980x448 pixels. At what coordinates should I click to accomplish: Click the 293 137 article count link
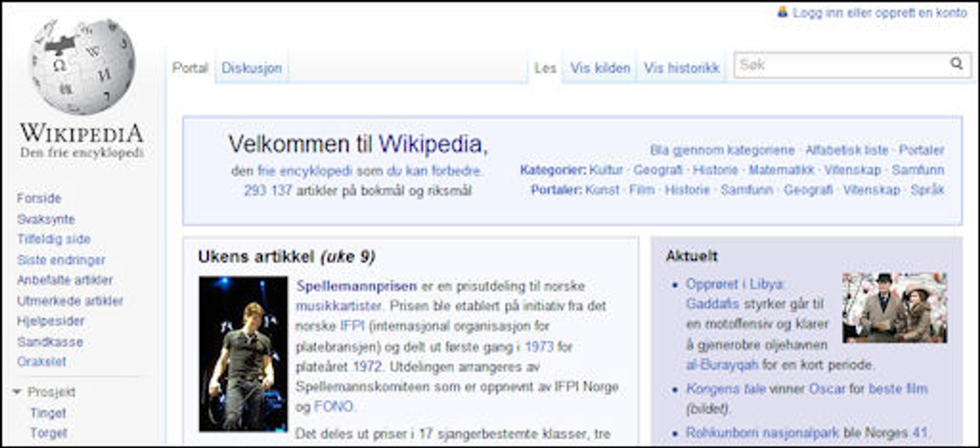click(268, 191)
